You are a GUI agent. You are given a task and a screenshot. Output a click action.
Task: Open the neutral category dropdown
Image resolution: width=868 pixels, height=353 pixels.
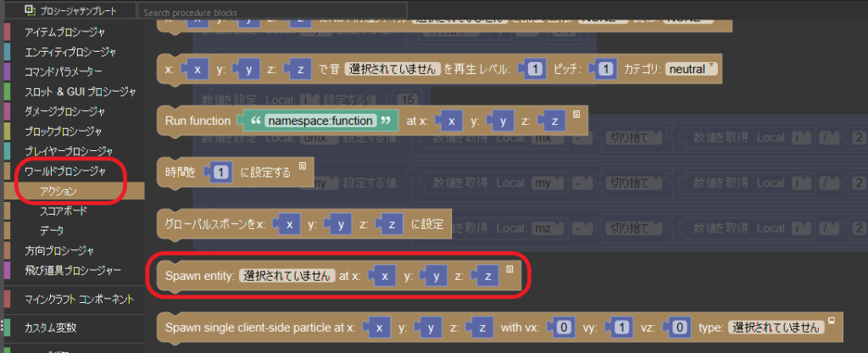pos(691,69)
